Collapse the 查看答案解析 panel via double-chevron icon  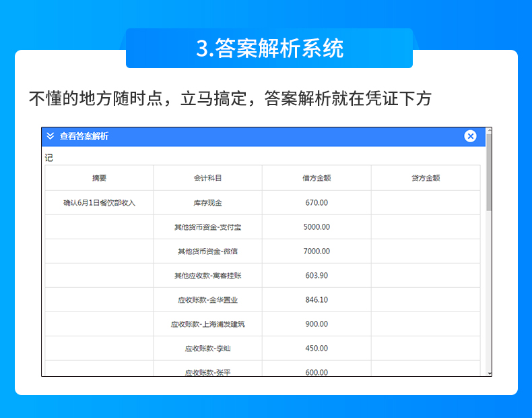[51, 136]
